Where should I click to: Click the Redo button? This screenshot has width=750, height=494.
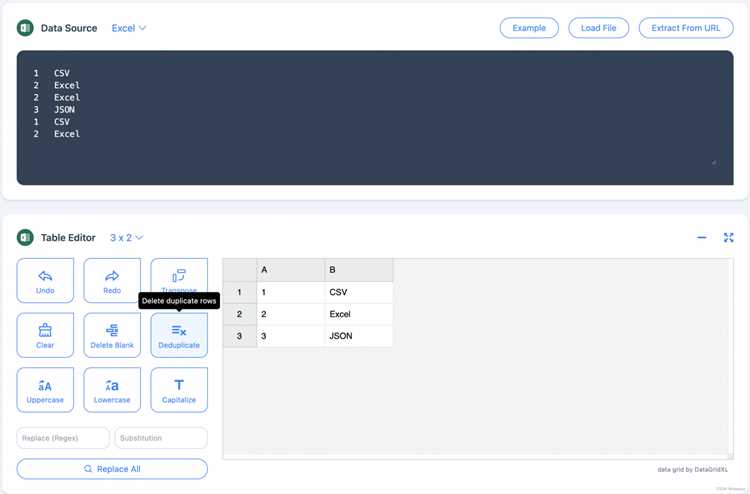(112, 281)
